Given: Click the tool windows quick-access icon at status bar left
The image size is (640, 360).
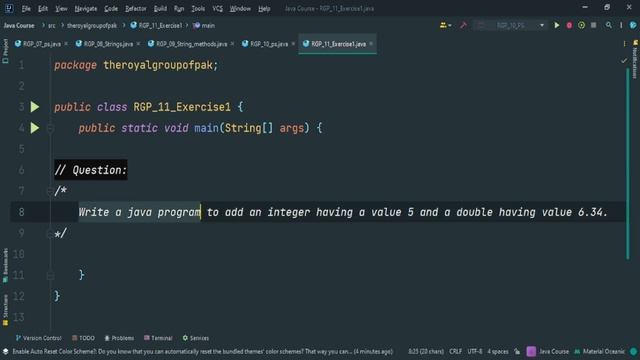Looking at the screenshot, I should (5, 351).
